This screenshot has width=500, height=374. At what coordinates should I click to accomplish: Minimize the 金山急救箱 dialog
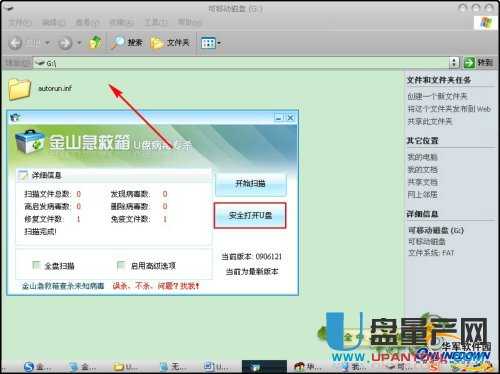(x=278, y=117)
